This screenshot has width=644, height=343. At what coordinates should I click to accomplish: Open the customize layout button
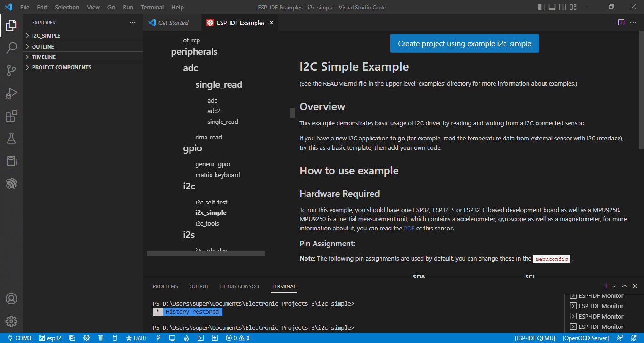coord(573,7)
